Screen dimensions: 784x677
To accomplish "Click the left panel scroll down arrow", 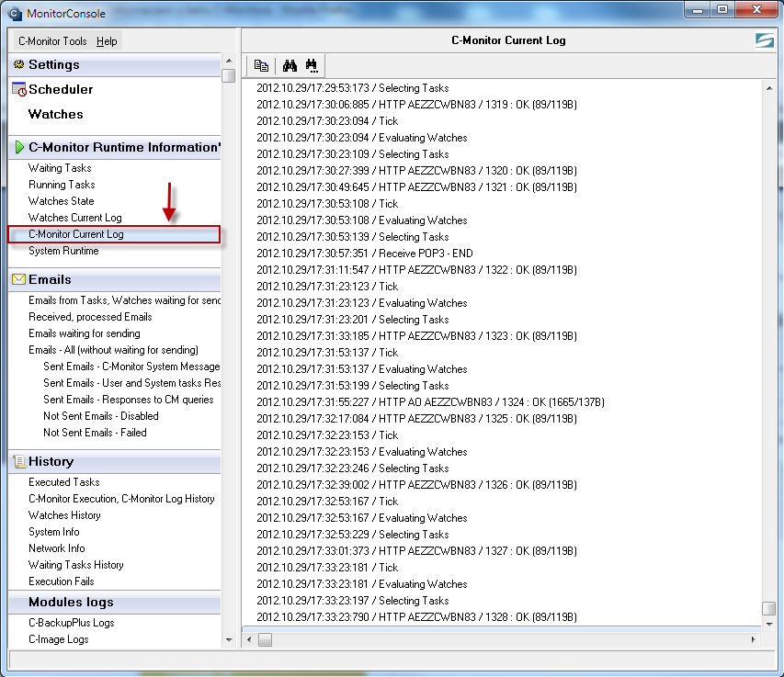I will pos(229,639).
